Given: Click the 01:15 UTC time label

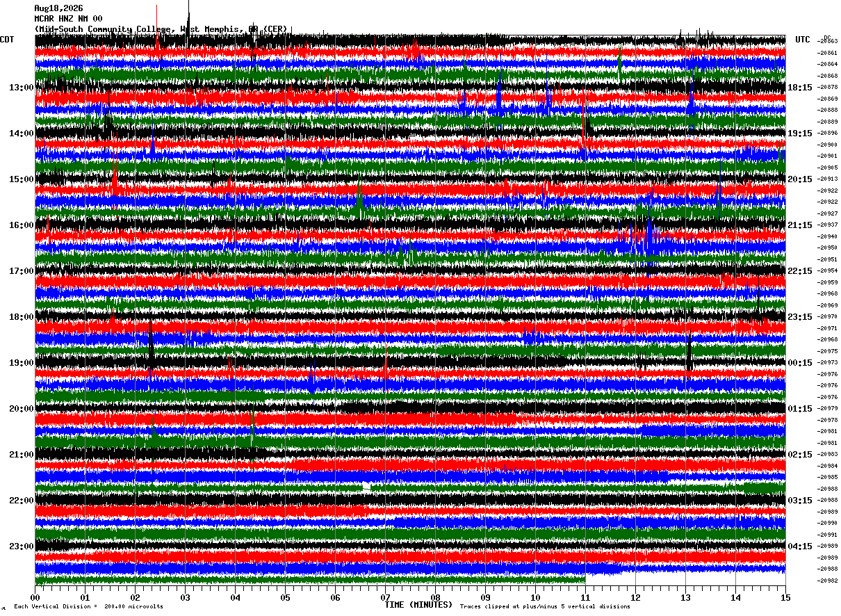Looking at the screenshot, I should pyautogui.click(x=800, y=409).
